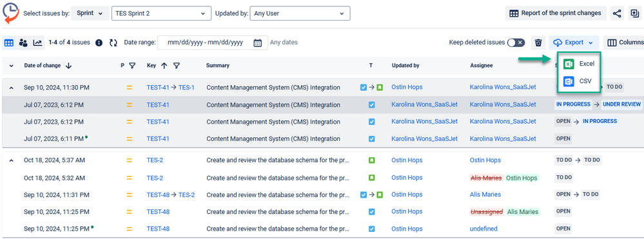
Task: Click the priority icon in TES-1 row
Action: point(130,88)
